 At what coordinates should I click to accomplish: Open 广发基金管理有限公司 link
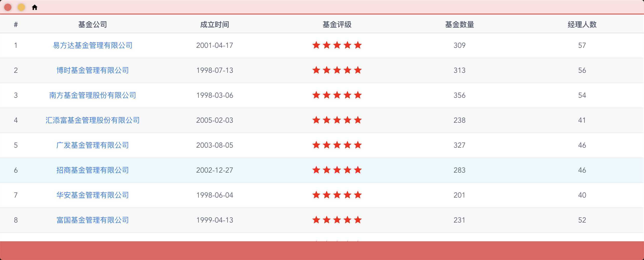(93, 145)
